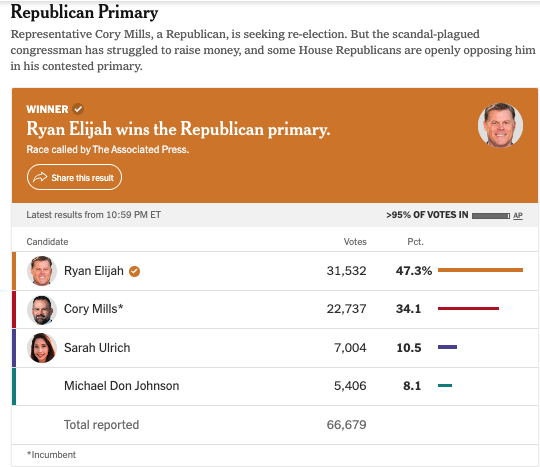Click the orange checkmark next to Ryan Elijah
This screenshot has height=467, width=540.
pos(134,271)
